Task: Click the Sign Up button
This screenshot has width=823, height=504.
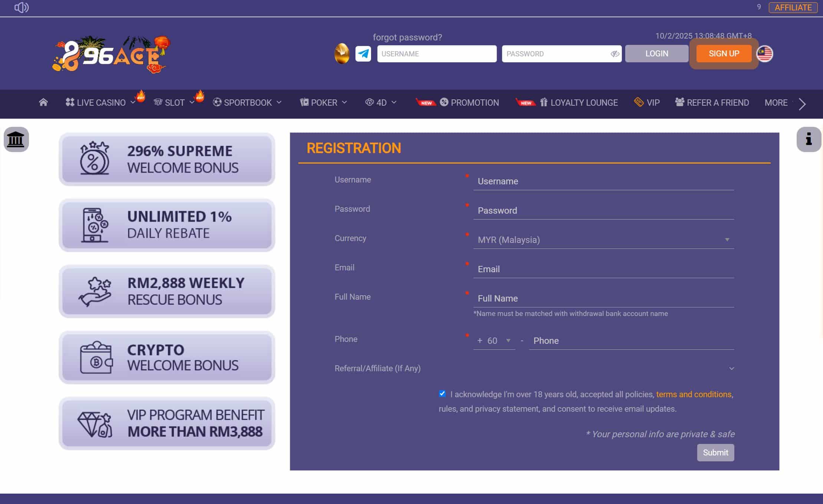Action: [724, 54]
